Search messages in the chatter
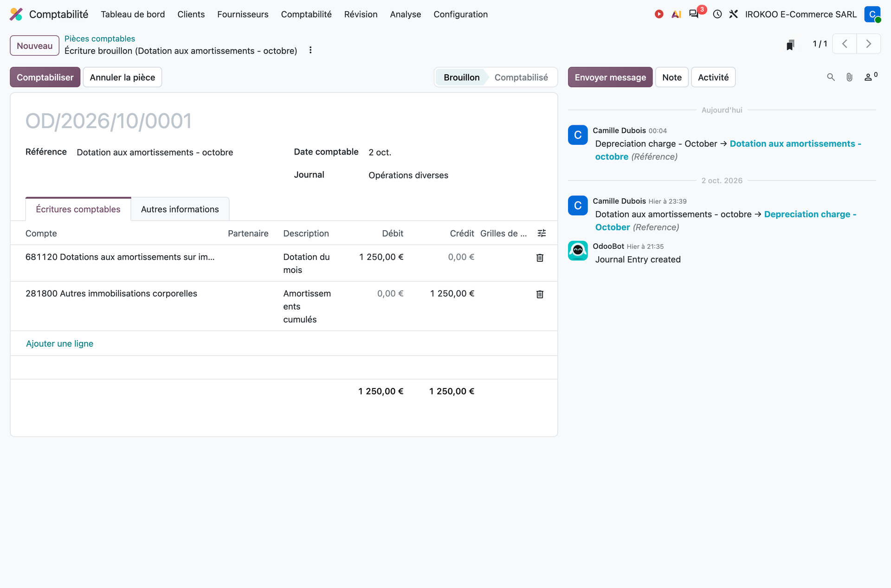891x588 pixels. click(x=831, y=77)
